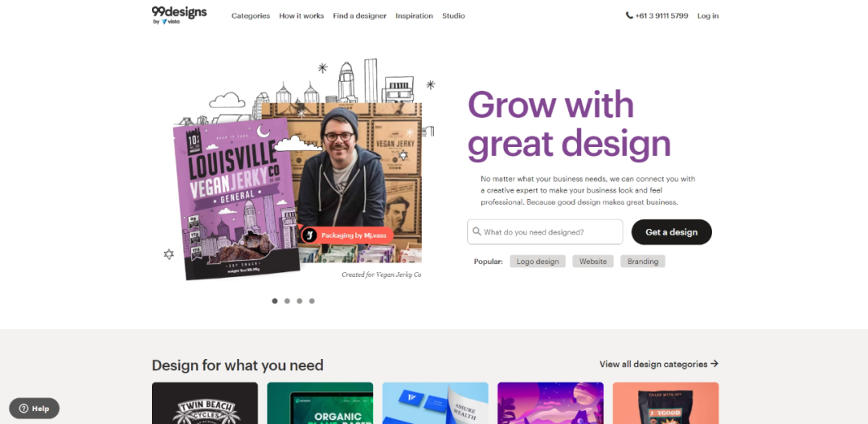Select the first carousel dot
Viewport: 868px width, 424px height.
[275, 300]
